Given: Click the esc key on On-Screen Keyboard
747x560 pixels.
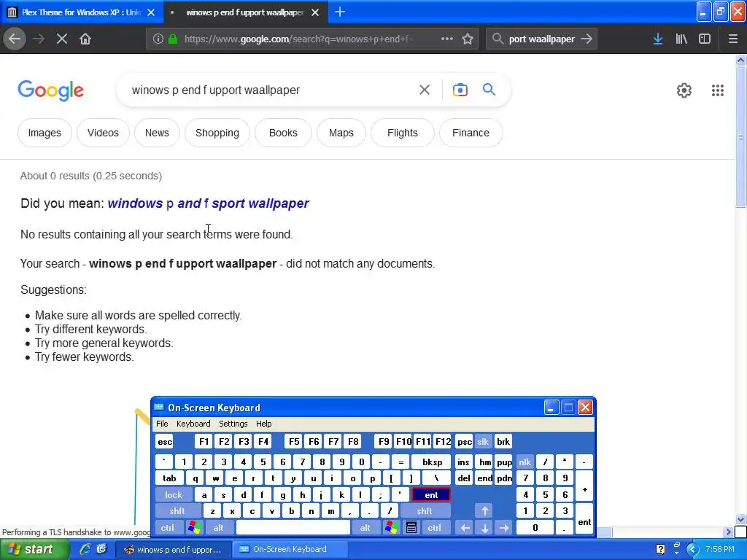Looking at the screenshot, I should tap(165, 441).
